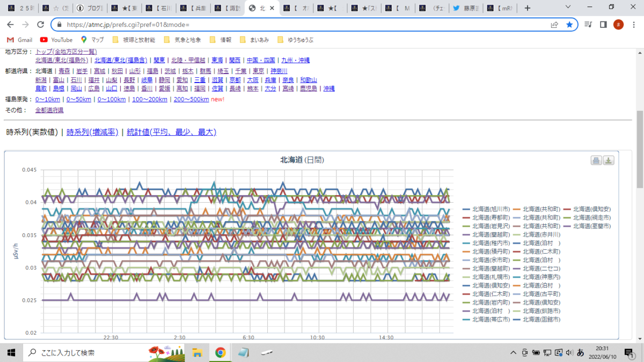The image size is (644, 362).
Task: Open the media control icon in toolbar
Action: click(x=589, y=25)
